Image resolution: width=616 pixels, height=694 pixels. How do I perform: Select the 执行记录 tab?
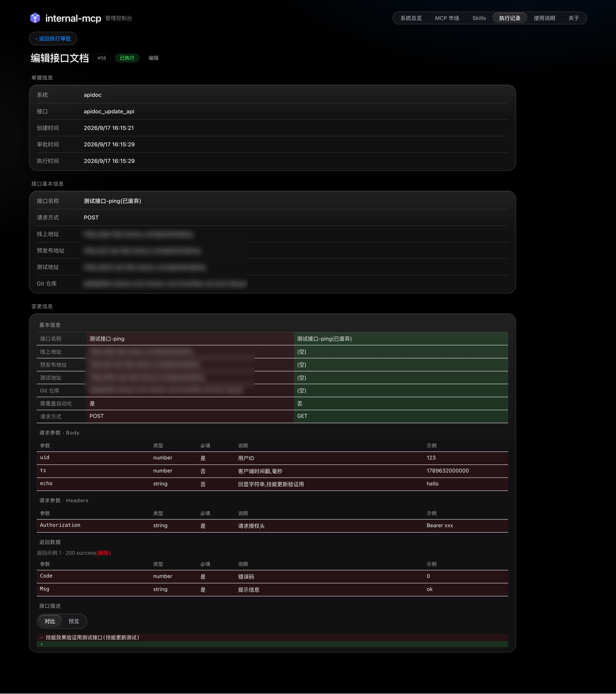510,18
